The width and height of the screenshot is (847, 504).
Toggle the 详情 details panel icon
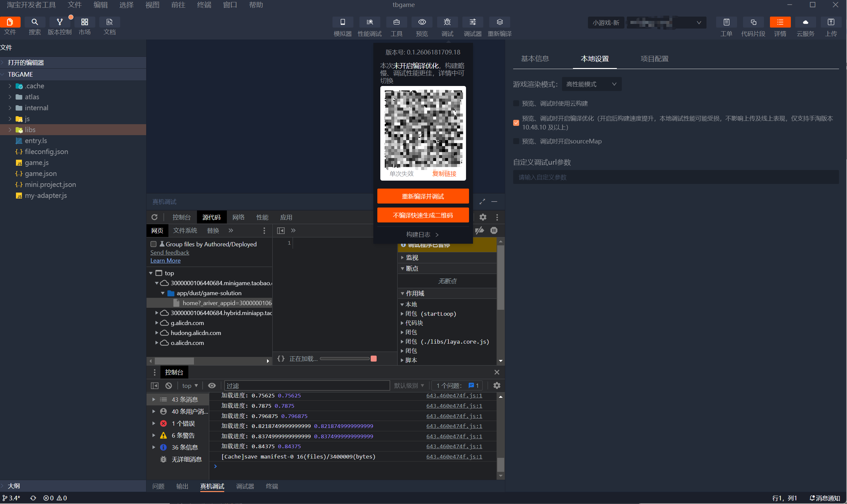(780, 22)
